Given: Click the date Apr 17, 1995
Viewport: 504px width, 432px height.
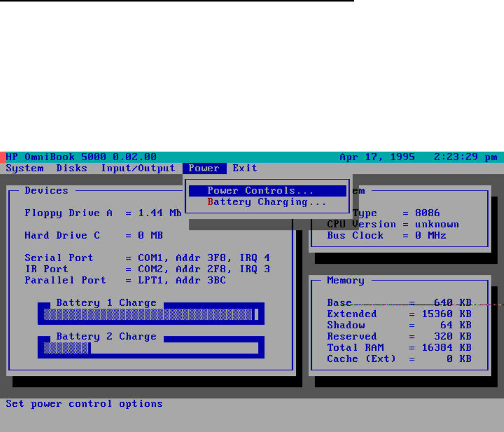Looking at the screenshot, I should pyautogui.click(x=377, y=157).
